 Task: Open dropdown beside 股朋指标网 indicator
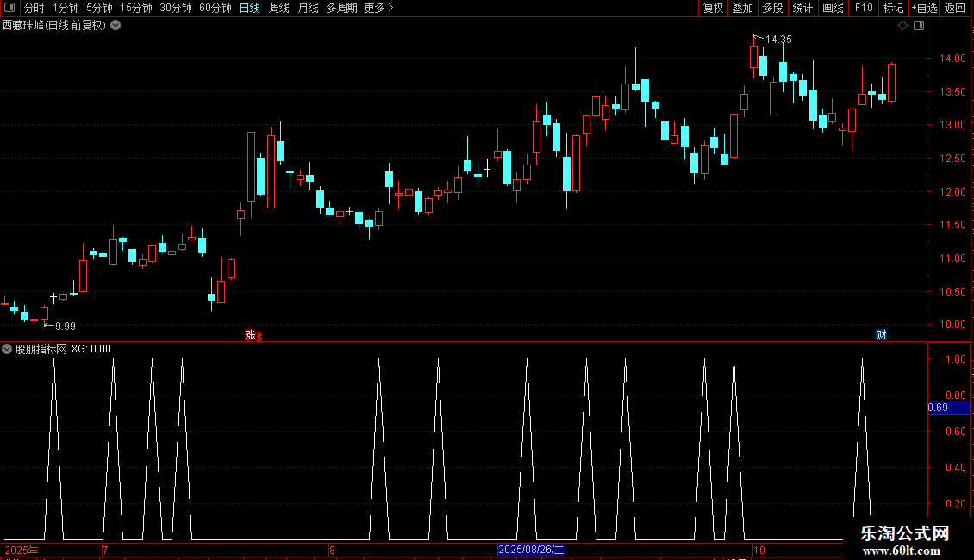tap(7, 349)
